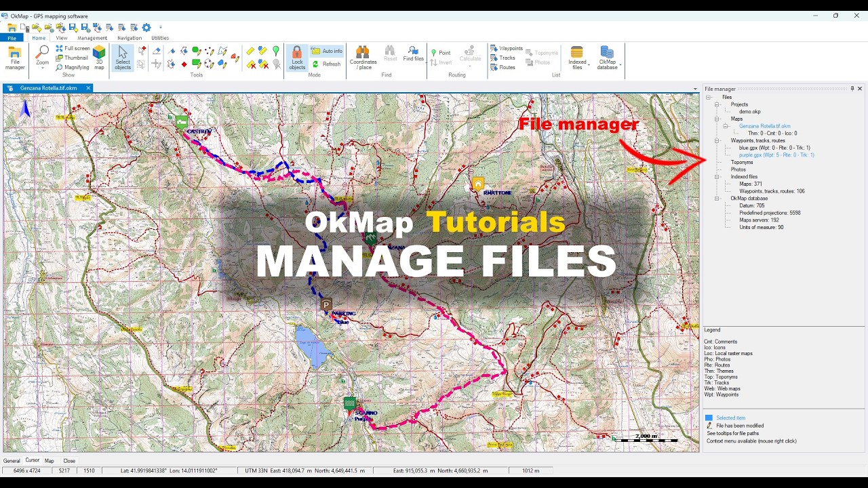
Task: Activate the Magnifying tool
Action: [x=72, y=67]
